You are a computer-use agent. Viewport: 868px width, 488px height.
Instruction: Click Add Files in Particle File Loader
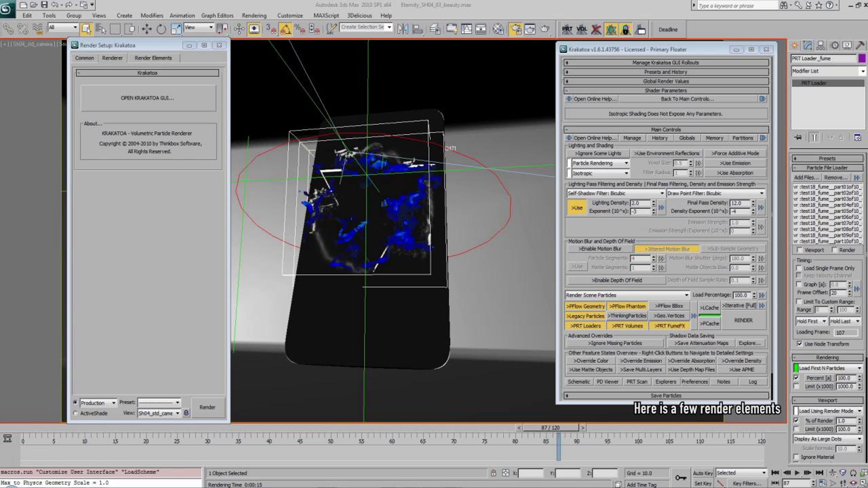pyautogui.click(x=807, y=177)
